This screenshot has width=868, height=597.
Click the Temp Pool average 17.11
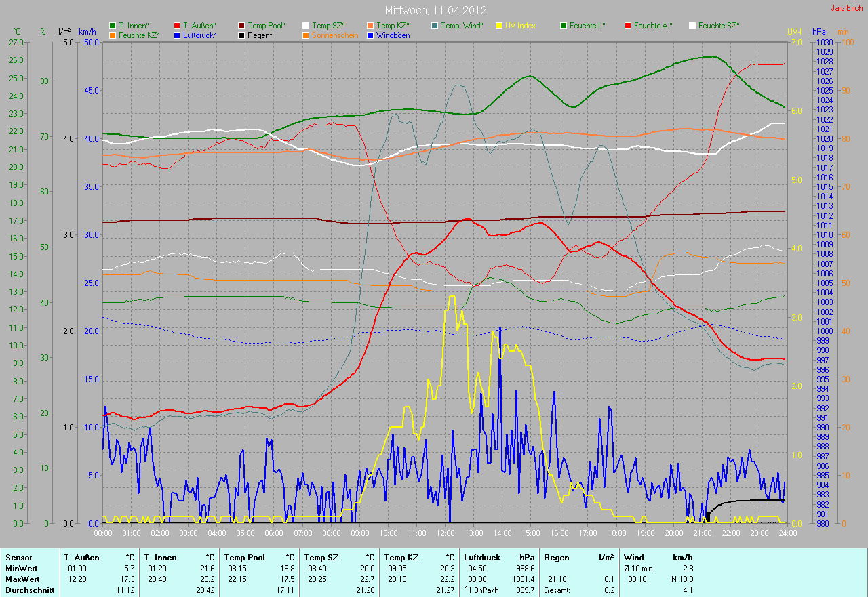285,590
